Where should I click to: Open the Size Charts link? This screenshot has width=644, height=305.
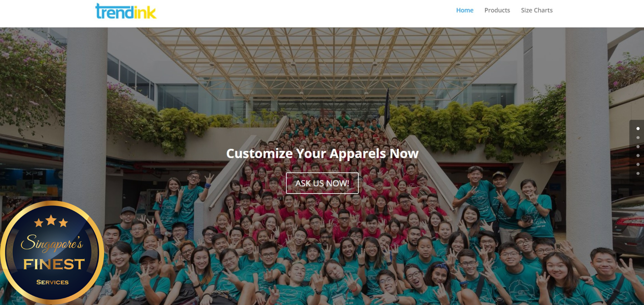[537, 10]
